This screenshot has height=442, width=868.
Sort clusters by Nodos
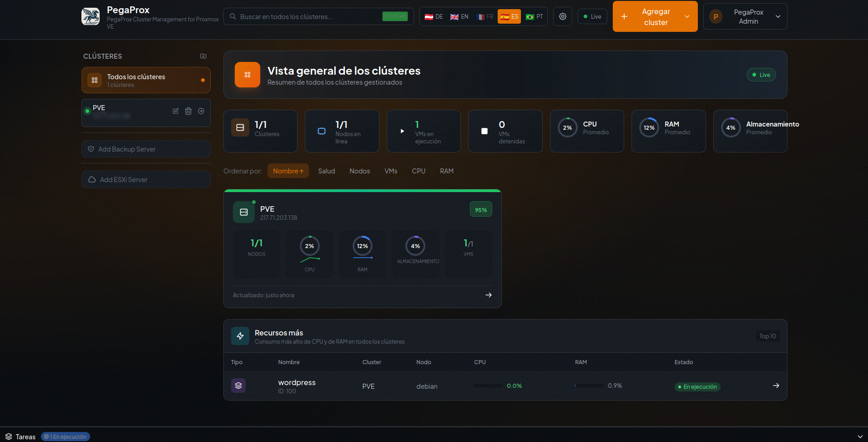click(359, 171)
